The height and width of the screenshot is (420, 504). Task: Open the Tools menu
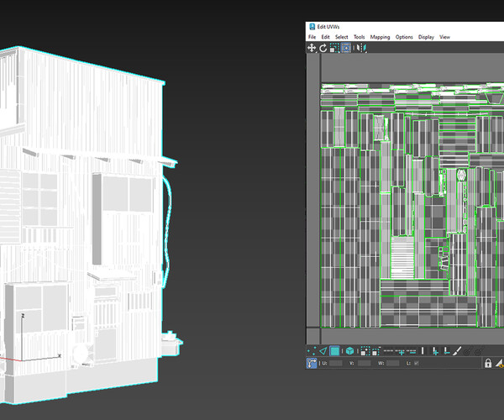359,37
